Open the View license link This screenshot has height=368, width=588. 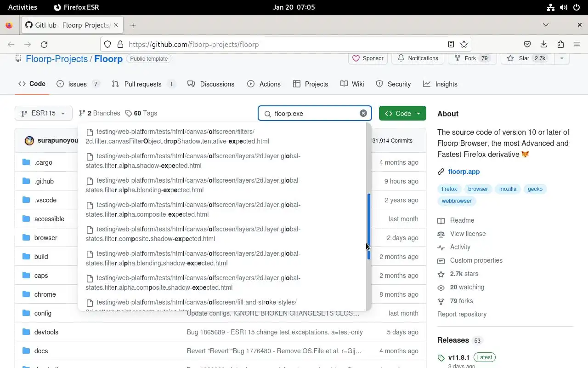click(468, 234)
